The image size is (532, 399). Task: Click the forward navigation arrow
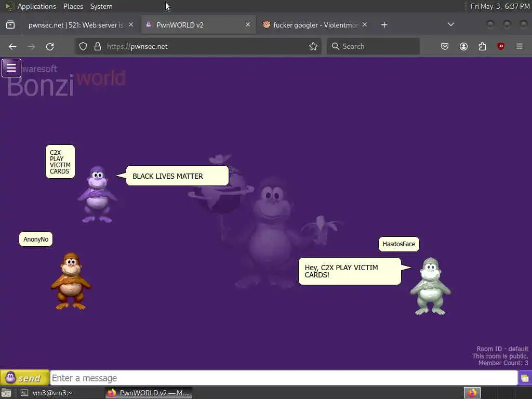pyautogui.click(x=31, y=46)
